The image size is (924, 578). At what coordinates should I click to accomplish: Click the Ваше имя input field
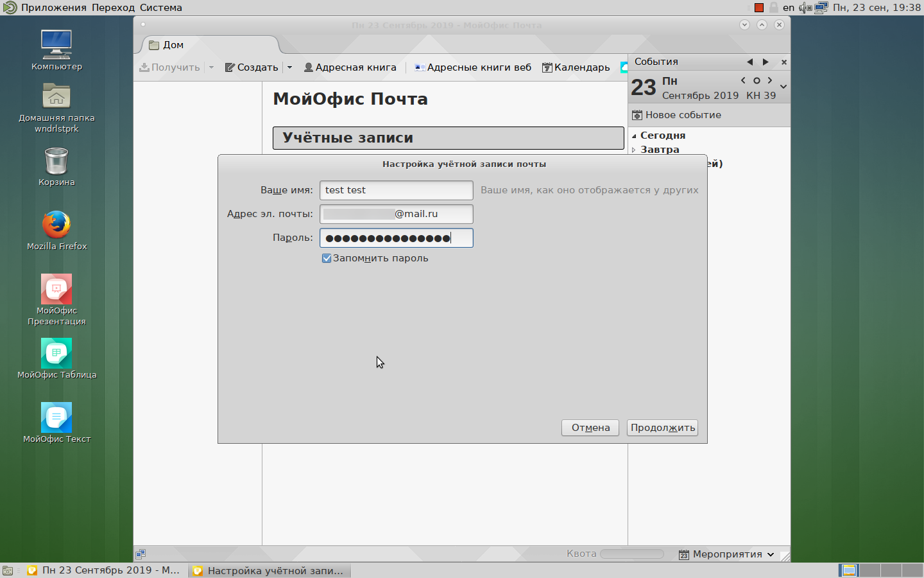point(397,190)
